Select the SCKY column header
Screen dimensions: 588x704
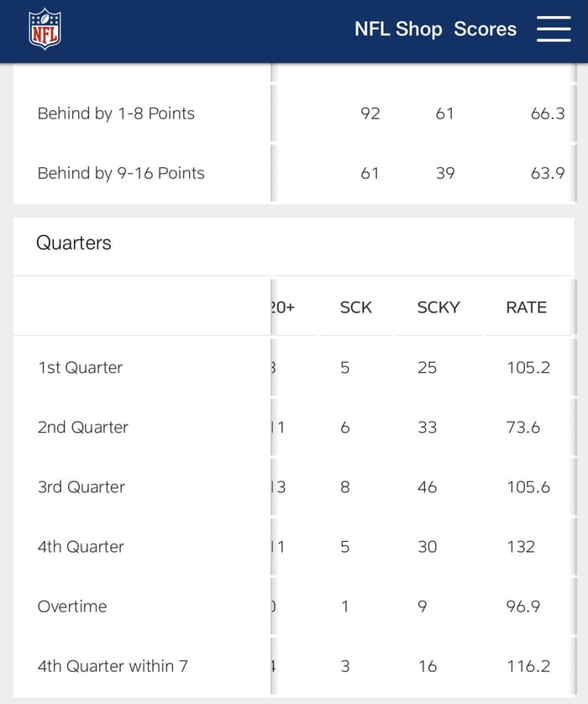click(438, 307)
